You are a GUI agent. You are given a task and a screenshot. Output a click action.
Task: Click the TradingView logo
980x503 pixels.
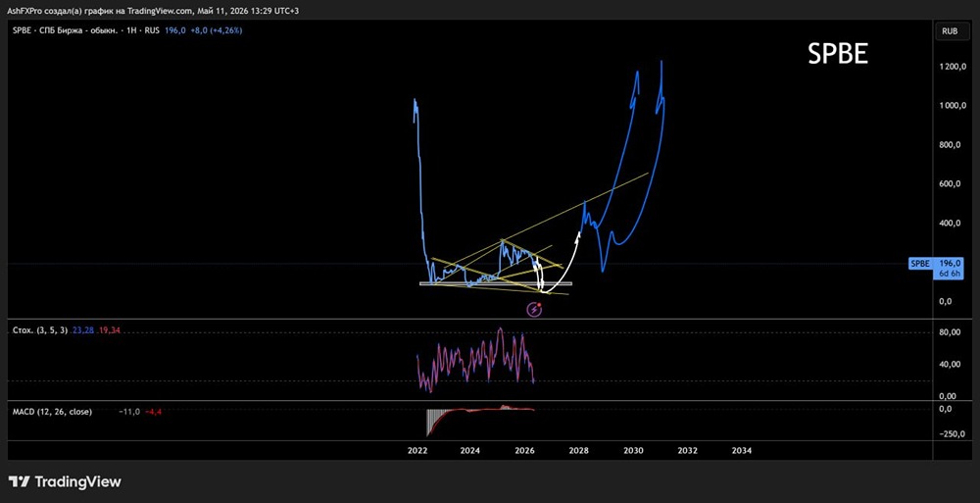pos(65,481)
